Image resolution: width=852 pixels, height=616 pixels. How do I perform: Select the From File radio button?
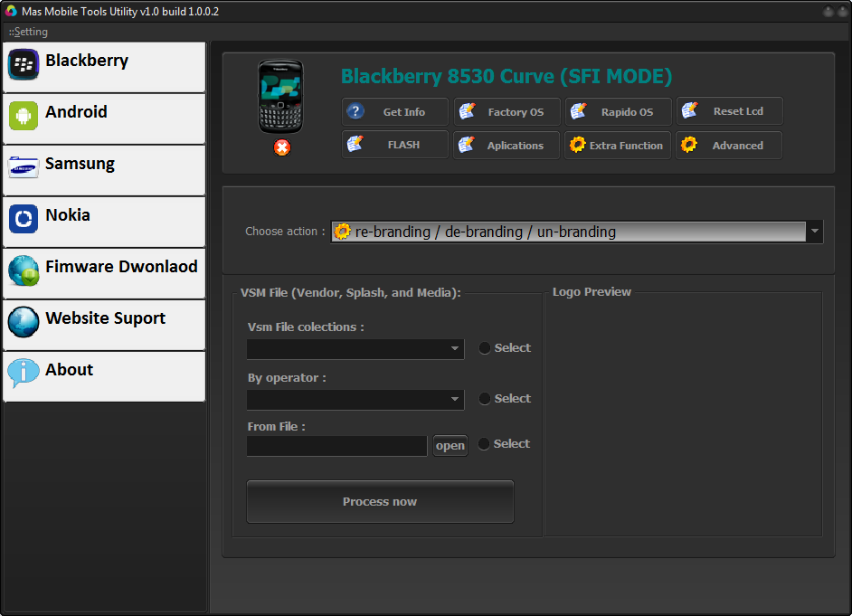tap(484, 444)
